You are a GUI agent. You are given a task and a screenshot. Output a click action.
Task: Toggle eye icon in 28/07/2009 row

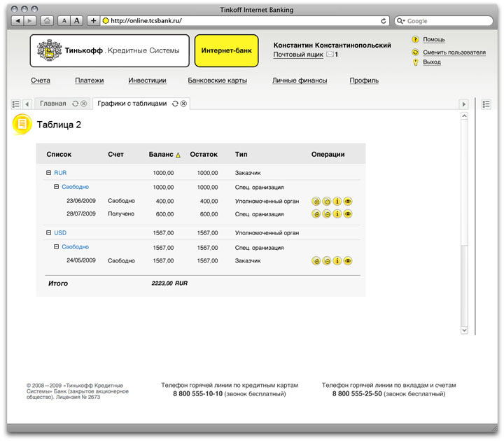click(x=348, y=214)
